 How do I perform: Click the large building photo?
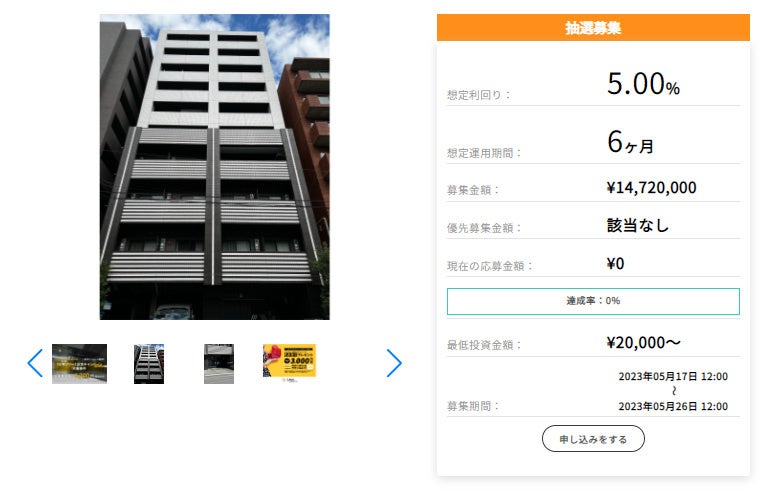[214, 167]
